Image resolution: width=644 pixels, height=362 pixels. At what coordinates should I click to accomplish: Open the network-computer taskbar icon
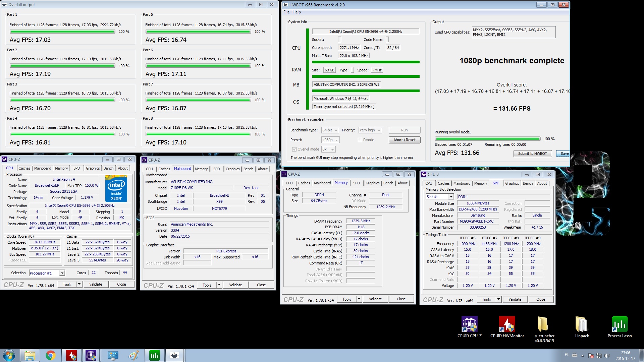pyautogui.click(x=113, y=355)
